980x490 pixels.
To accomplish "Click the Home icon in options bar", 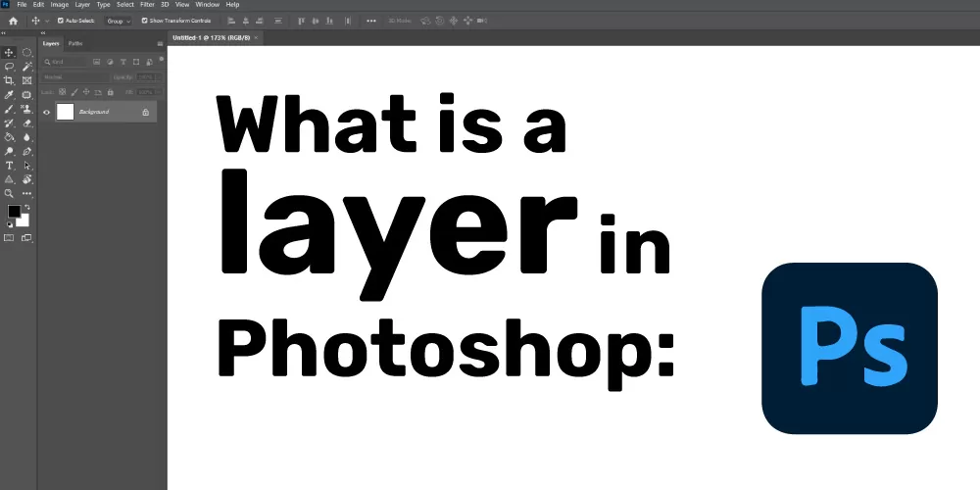I will click(13, 21).
